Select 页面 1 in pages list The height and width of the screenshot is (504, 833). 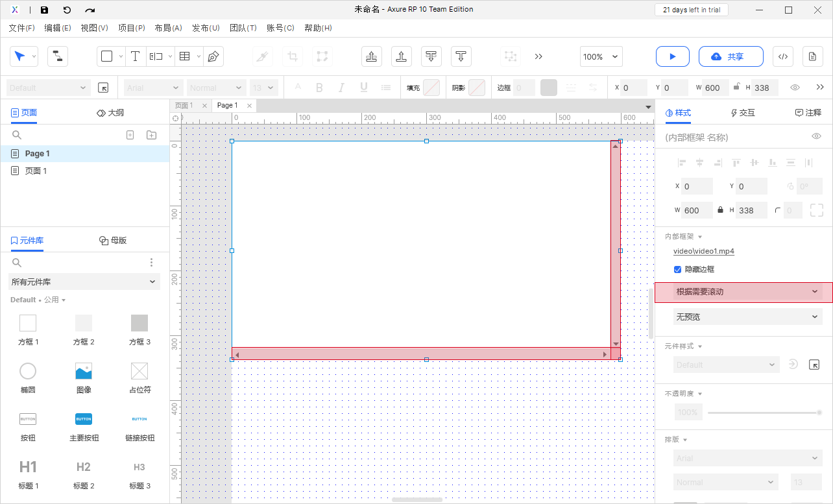click(x=84, y=171)
